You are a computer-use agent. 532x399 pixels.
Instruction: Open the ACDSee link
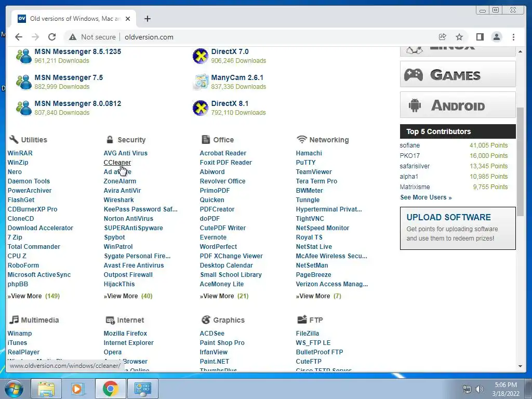coord(212,333)
